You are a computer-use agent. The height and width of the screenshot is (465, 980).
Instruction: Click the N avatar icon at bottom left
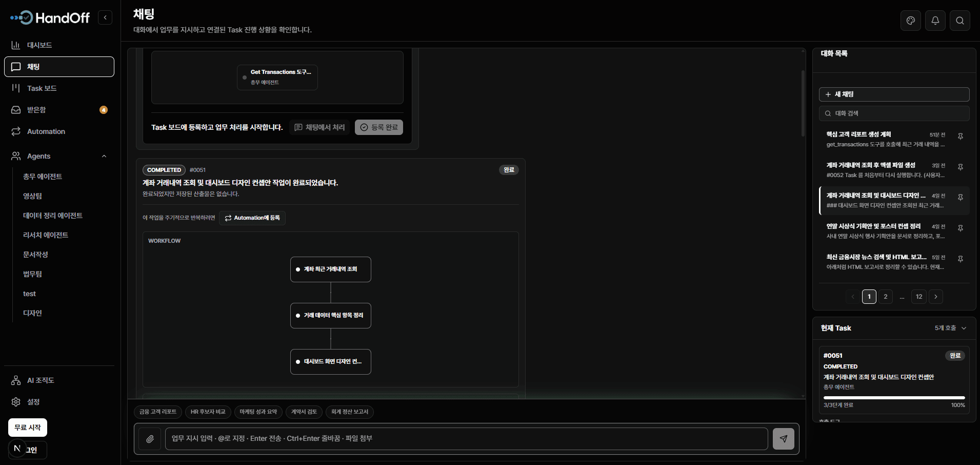(17, 449)
